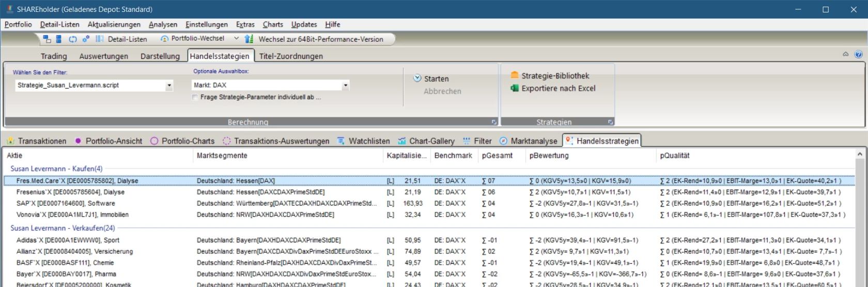Switch to the Darstellung ribbon tab

pyautogui.click(x=160, y=56)
